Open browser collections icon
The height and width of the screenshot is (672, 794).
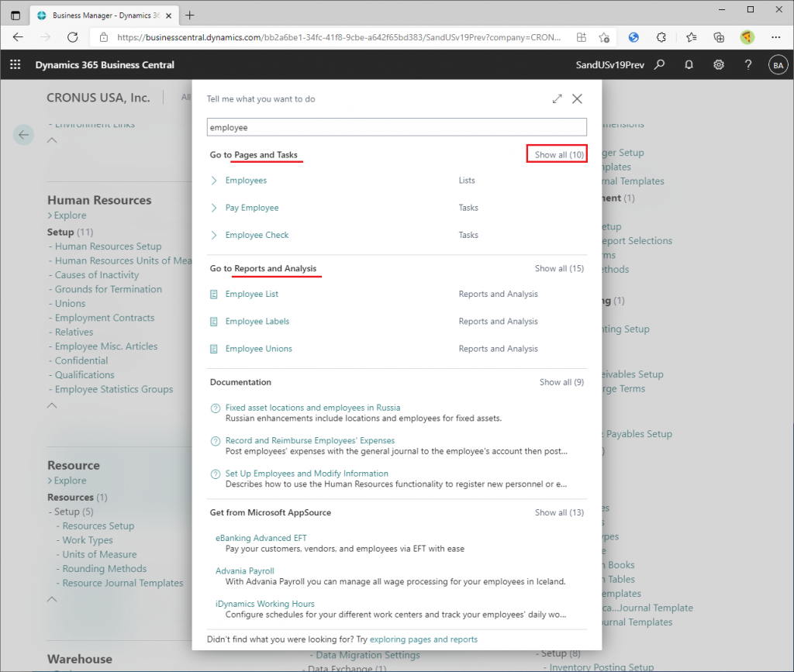pos(719,37)
